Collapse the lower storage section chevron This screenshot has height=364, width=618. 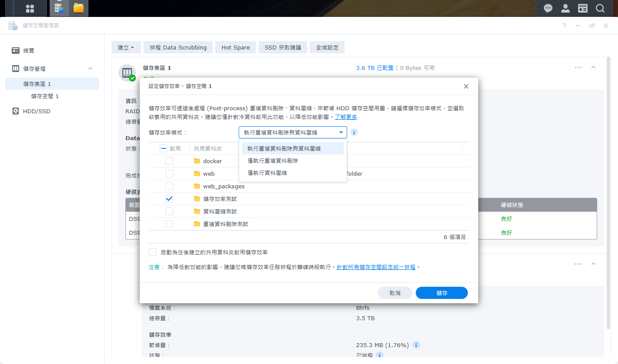click(593, 264)
